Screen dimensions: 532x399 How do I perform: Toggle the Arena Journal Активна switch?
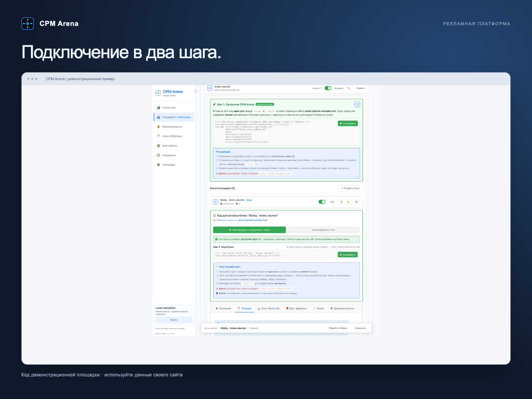pyautogui.click(x=328, y=88)
